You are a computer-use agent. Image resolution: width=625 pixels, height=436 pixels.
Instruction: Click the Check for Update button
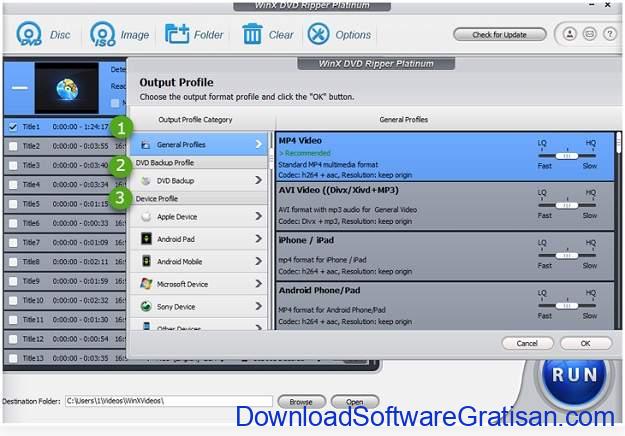500,35
